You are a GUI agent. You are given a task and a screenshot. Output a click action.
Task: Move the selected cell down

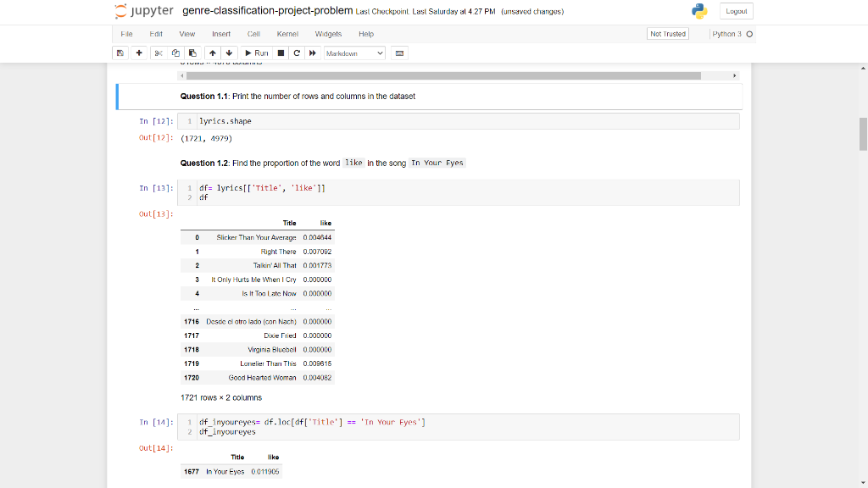(228, 53)
